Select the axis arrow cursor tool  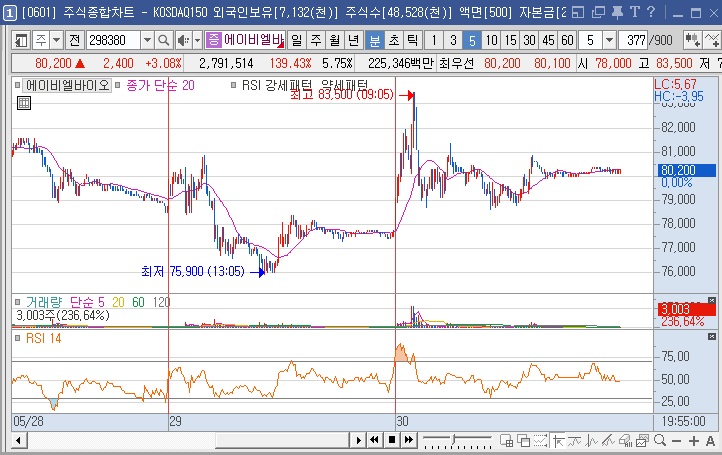click(x=559, y=441)
